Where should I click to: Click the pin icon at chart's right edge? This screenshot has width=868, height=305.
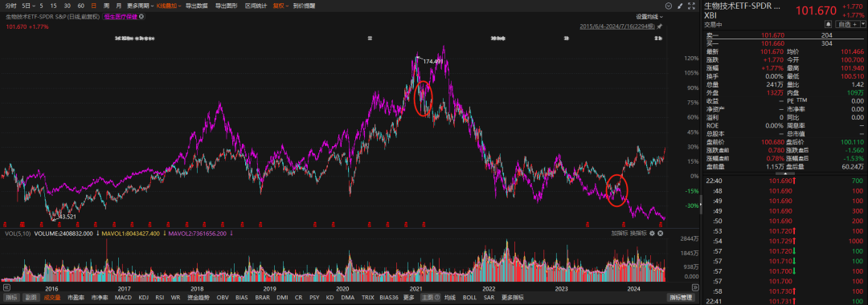coord(659,26)
